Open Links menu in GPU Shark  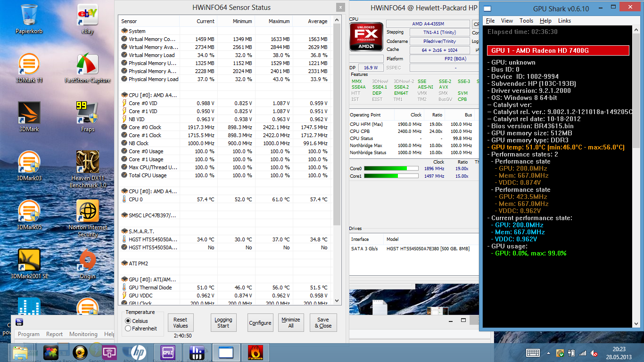tap(564, 21)
